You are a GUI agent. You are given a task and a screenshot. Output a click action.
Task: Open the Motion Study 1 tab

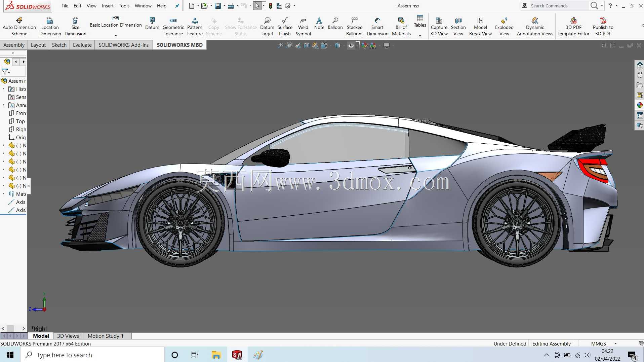pyautogui.click(x=106, y=336)
